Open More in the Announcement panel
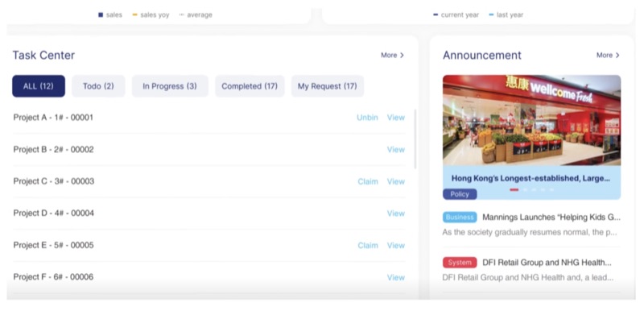644x311 pixels. (x=608, y=55)
